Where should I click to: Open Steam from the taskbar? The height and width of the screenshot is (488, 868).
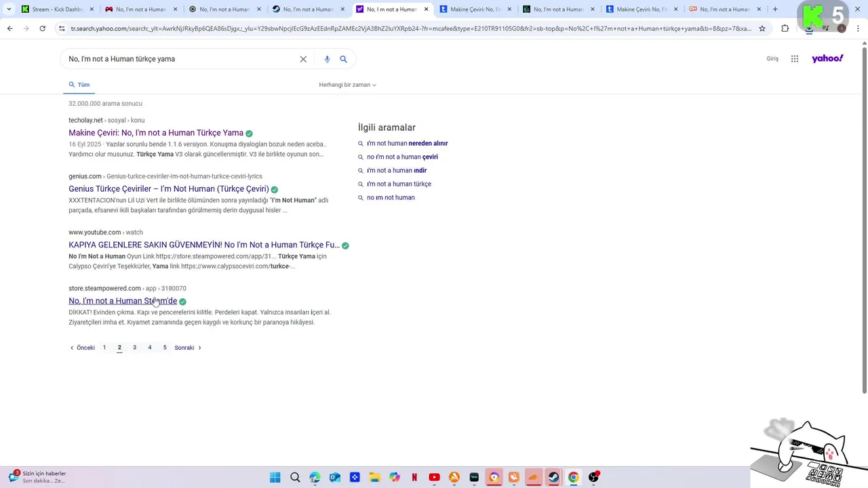[x=553, y=477]
